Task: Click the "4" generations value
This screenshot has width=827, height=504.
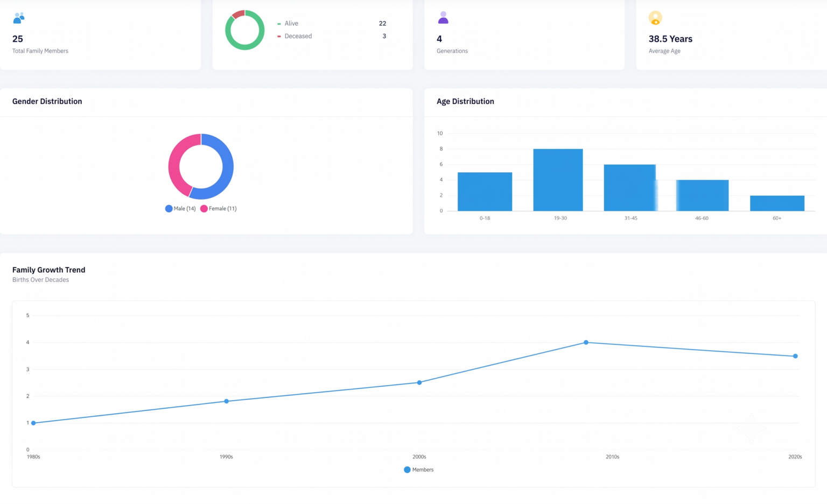Action: click(439, 39)
